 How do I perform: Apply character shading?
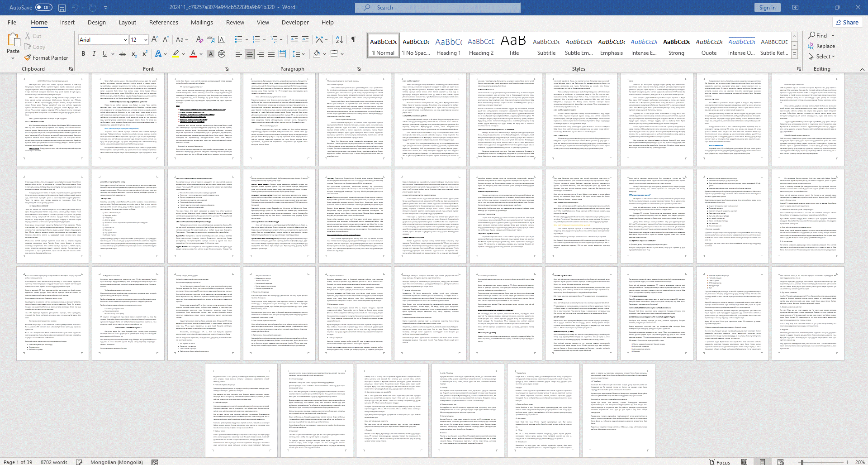[211, 54]
